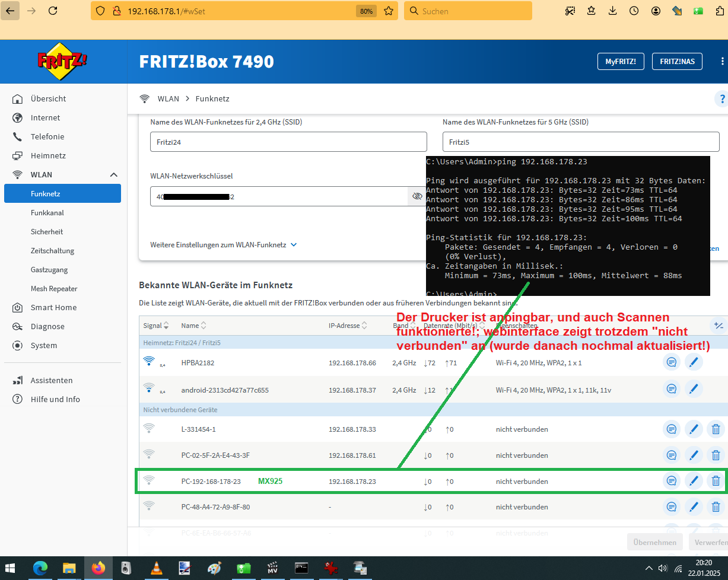The height and width of the screenshot is (580, 728).
Task: Open Firefox screenshot scissors tool
Action: click(x=570, y=11)
